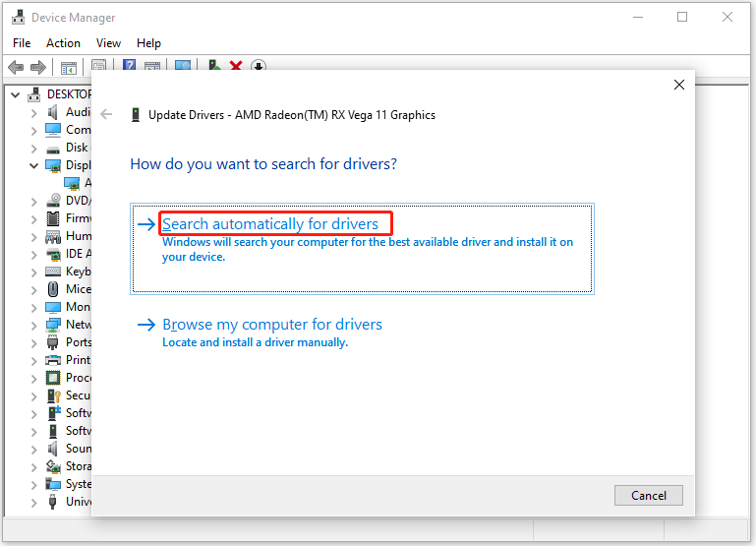Click the mouse icon of the Mice row
Viewport: 756px width, 546px height.
pyautogui.click(x=53, y=289)
